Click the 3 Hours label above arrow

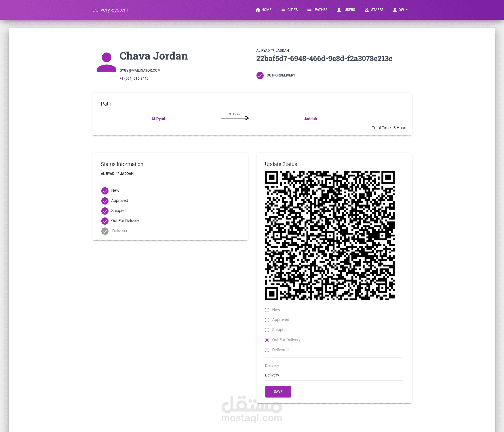point(234,114)
